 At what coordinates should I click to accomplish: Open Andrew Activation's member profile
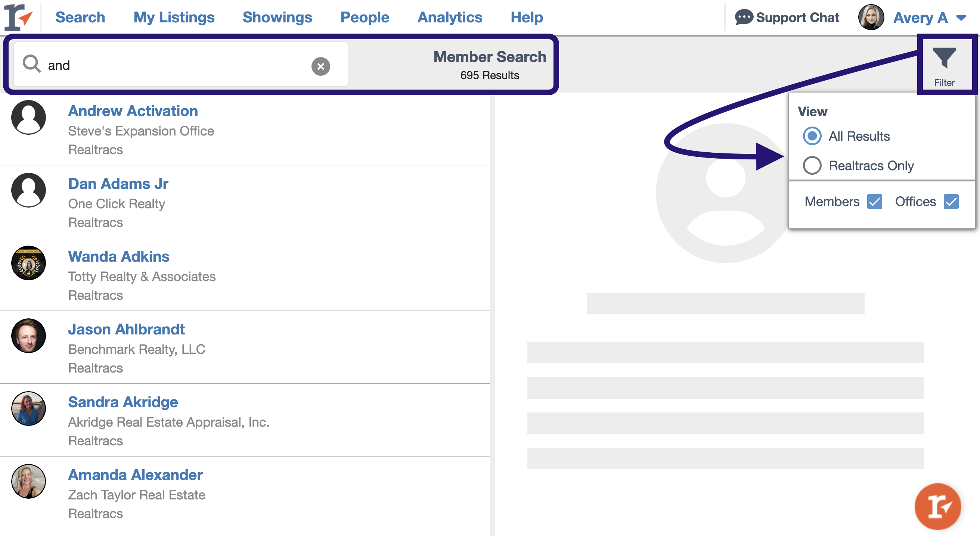[133, 111]
